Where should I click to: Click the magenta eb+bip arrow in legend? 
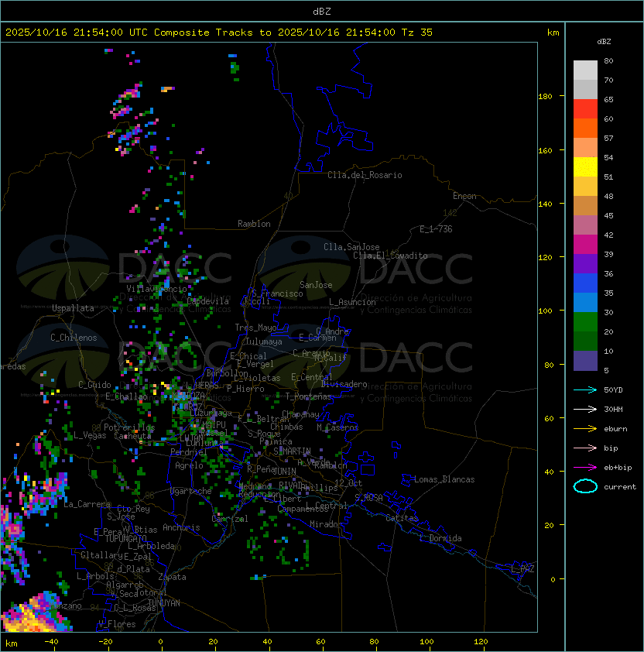(585, 468)
